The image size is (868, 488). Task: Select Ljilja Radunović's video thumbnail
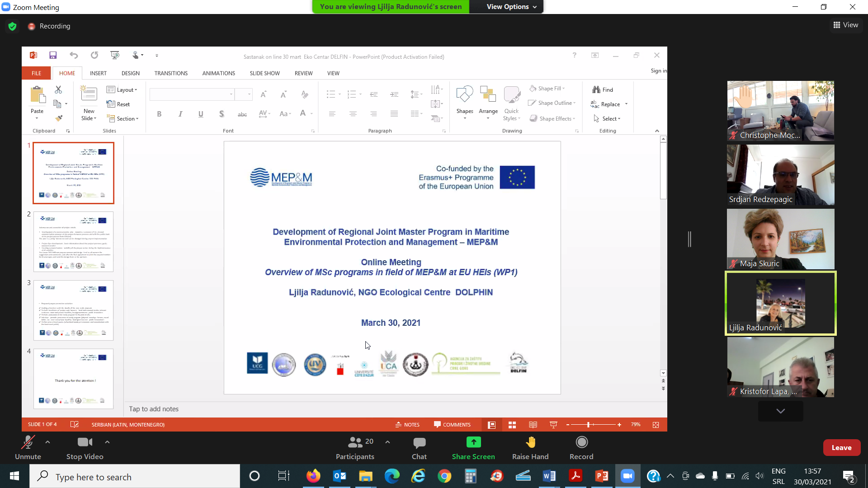pyautogui.click(x=780, y=303)
